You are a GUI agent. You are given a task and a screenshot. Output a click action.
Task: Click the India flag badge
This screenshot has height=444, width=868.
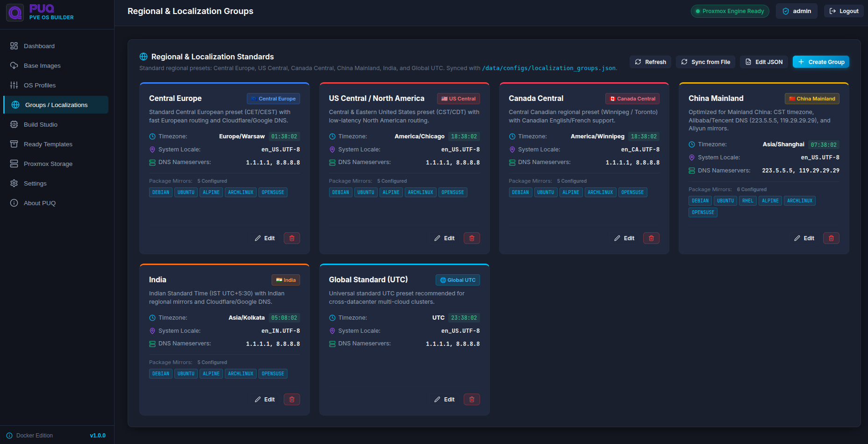286,280
